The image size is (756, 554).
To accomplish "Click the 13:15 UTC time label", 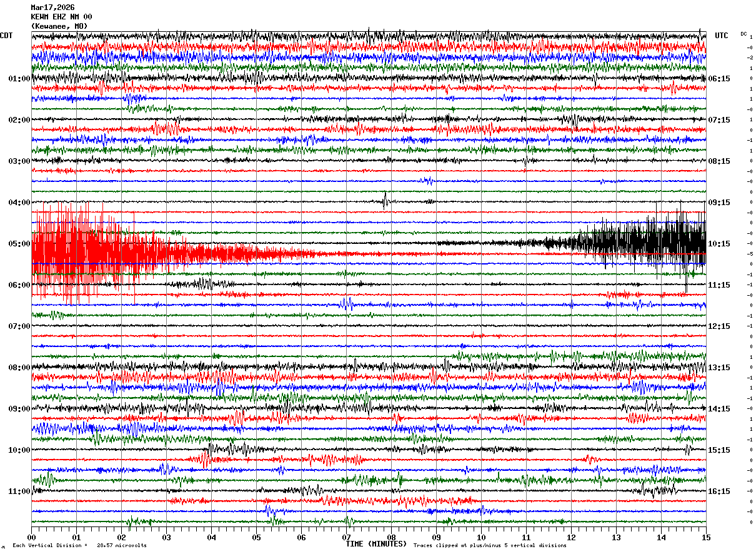I will (x=719, y=368).
